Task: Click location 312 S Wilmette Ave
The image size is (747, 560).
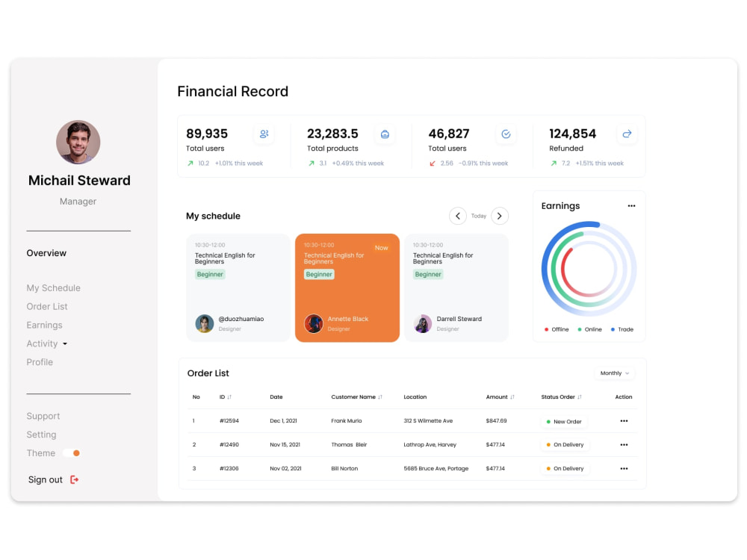Action: click(428, 421)
